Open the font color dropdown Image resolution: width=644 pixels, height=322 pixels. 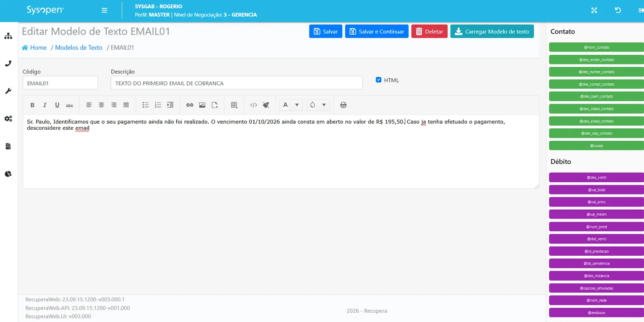tap(291, 105)
